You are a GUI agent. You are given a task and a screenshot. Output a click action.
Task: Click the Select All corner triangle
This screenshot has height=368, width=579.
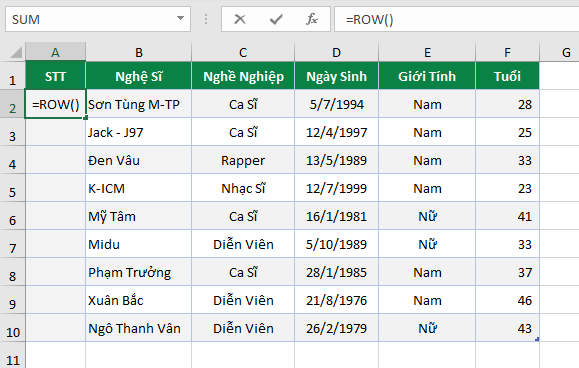[x=16, y=52]
